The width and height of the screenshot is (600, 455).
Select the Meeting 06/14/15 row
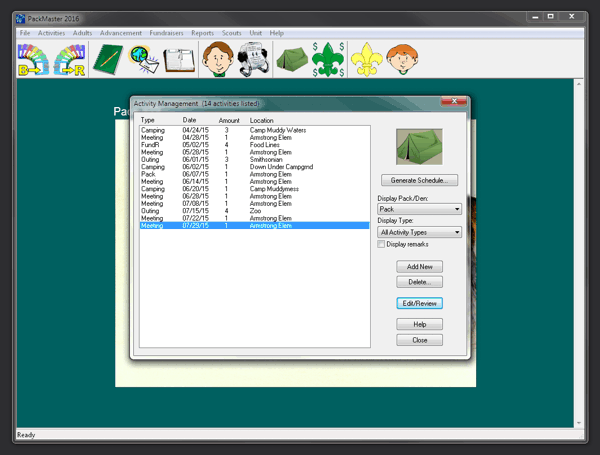(254, 181)
